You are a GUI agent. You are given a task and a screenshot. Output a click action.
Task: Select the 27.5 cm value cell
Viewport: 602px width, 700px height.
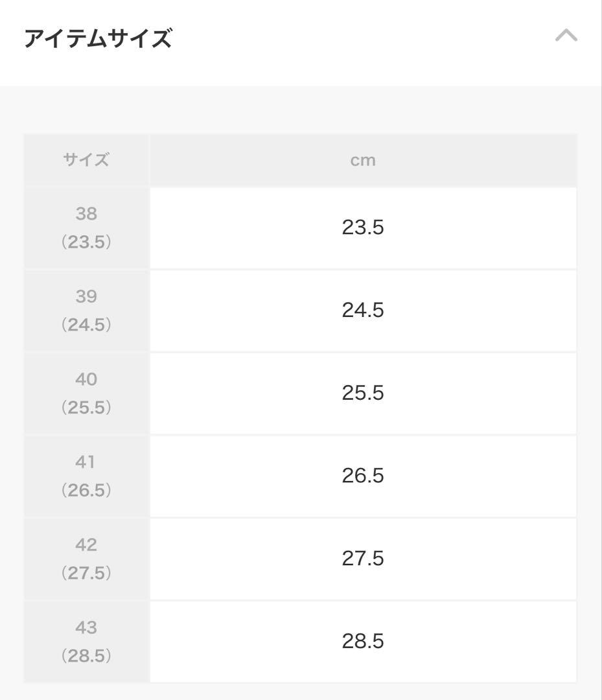[364, 559]
